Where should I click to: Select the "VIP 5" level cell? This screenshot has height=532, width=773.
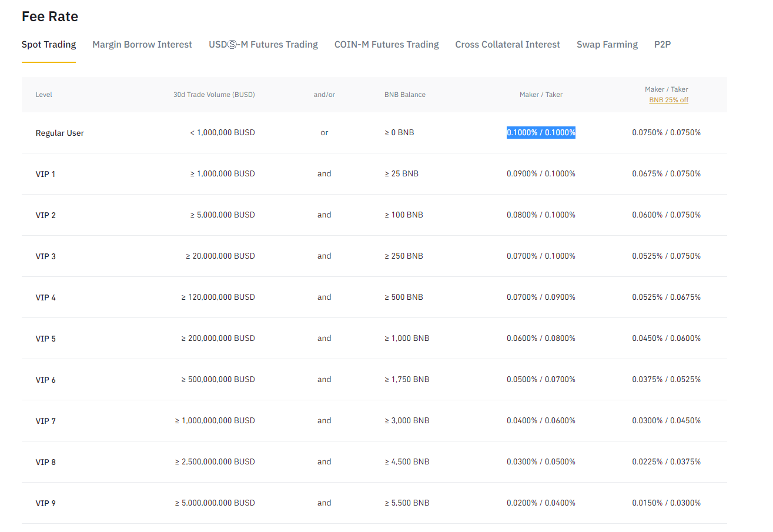[x=46, y=339]
